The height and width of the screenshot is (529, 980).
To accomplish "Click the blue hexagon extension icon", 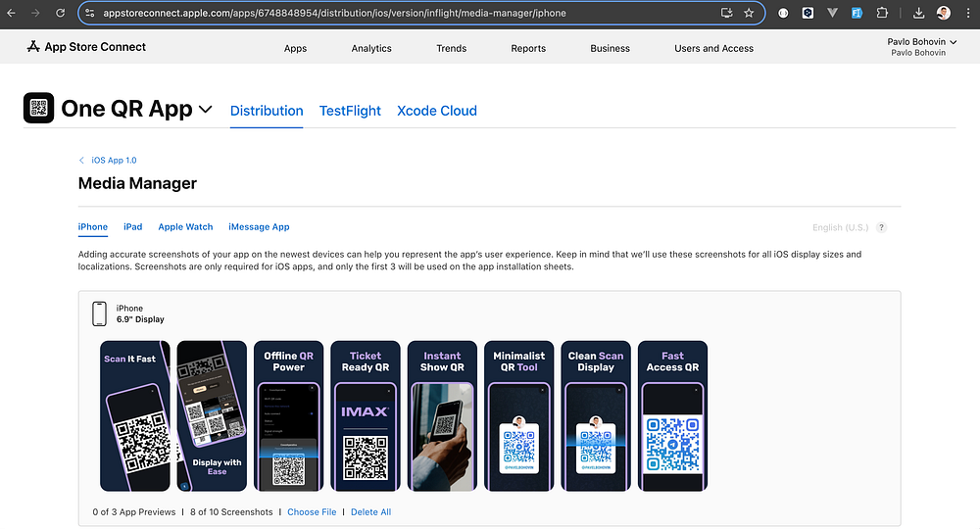I will [x=808, y=13].
